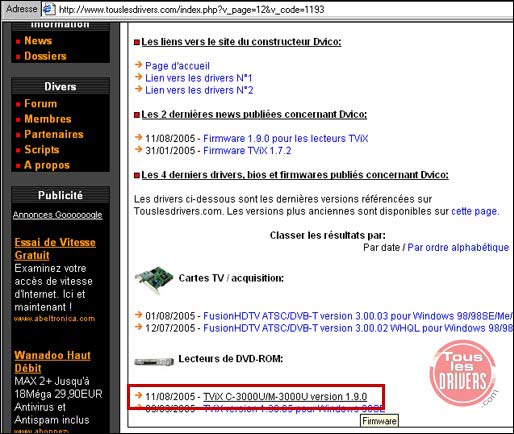Click the 'Classer les résultats par:' label
This screenshot has height=434, width=514.
[x=328, y=235]
